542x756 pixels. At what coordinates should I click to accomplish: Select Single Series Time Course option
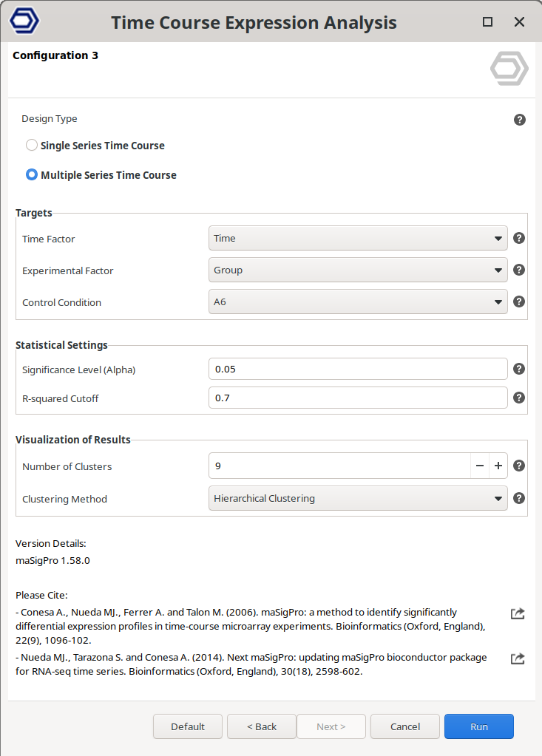tap(32, 145)
